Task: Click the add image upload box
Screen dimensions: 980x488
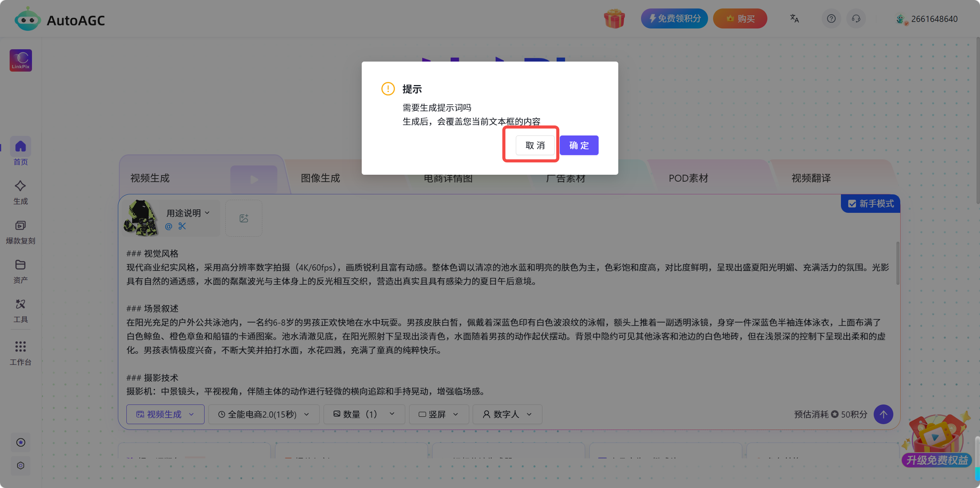Action: pos(244,218)
